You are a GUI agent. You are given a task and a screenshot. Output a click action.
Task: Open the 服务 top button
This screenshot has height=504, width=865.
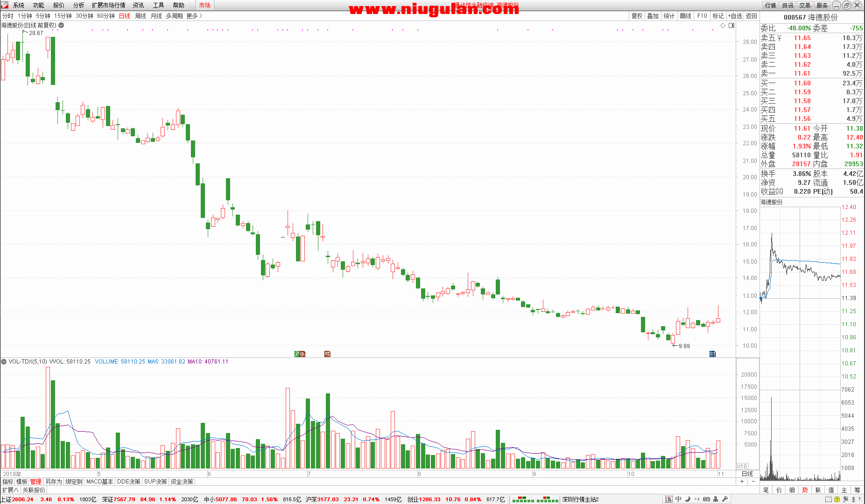point(822,5)
